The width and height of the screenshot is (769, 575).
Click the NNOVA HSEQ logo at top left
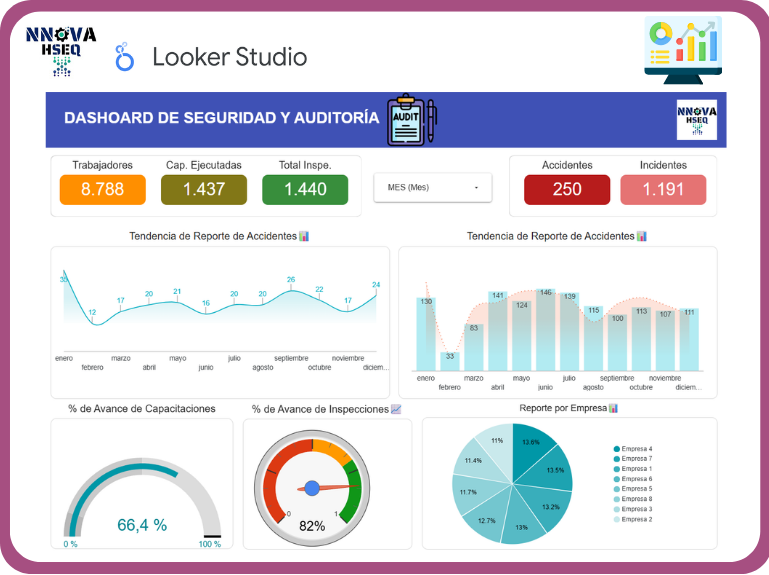tap(61, 50)
